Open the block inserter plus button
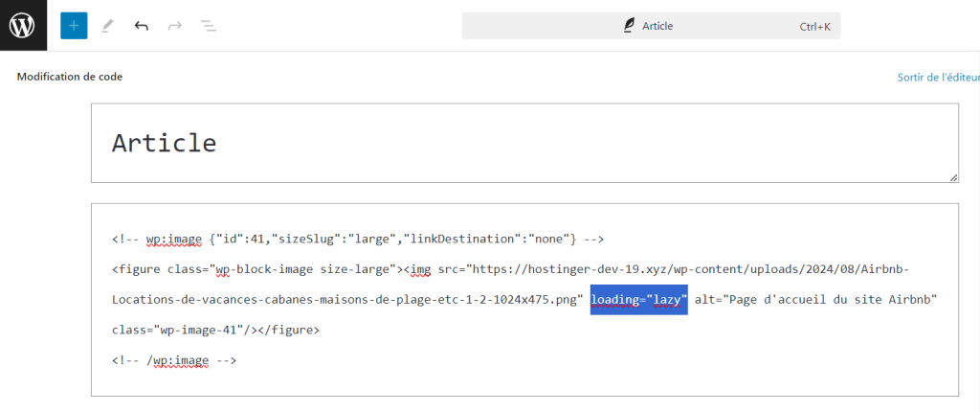The width and height of the screenshot is (980, 412). 74,26
